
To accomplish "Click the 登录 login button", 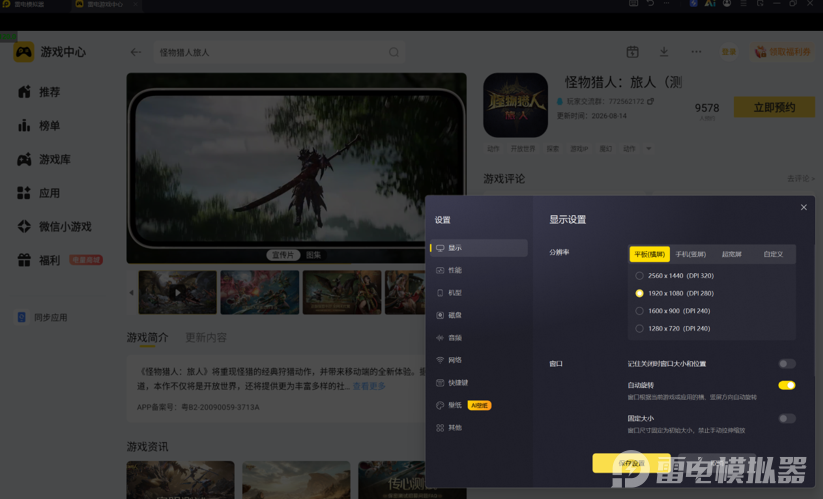I will [729, 52].
